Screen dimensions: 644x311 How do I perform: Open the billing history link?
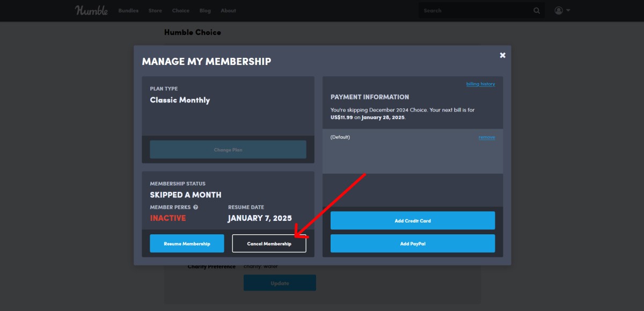click(480, 84)
